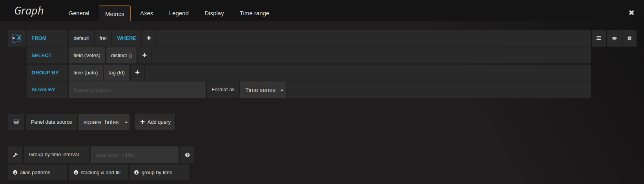Add a SELECT function with plus icon
The width and height of the screenshot is (644, 184).
[x=144, y=56]
